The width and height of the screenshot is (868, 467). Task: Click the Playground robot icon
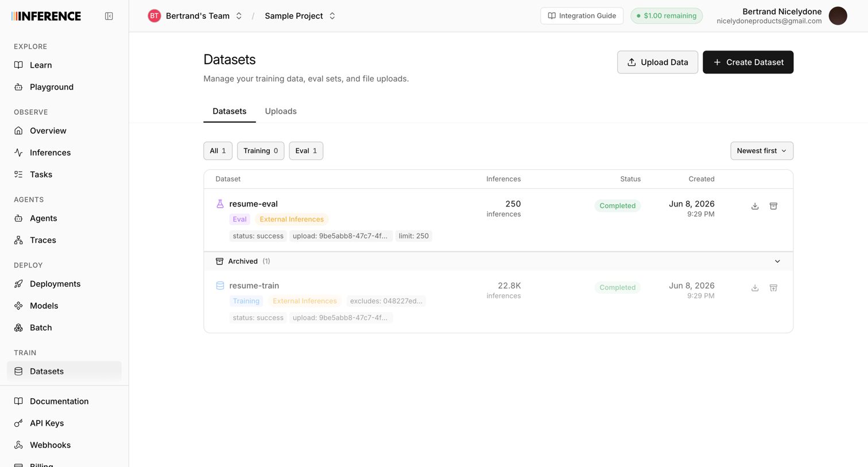pos(18,87)
